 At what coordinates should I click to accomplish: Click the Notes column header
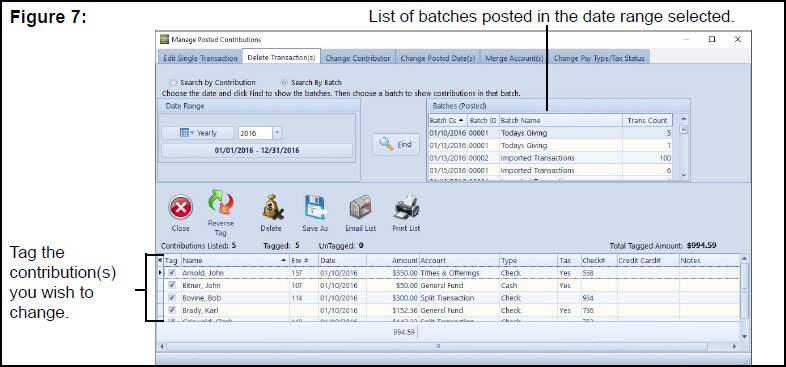[709, 260]
